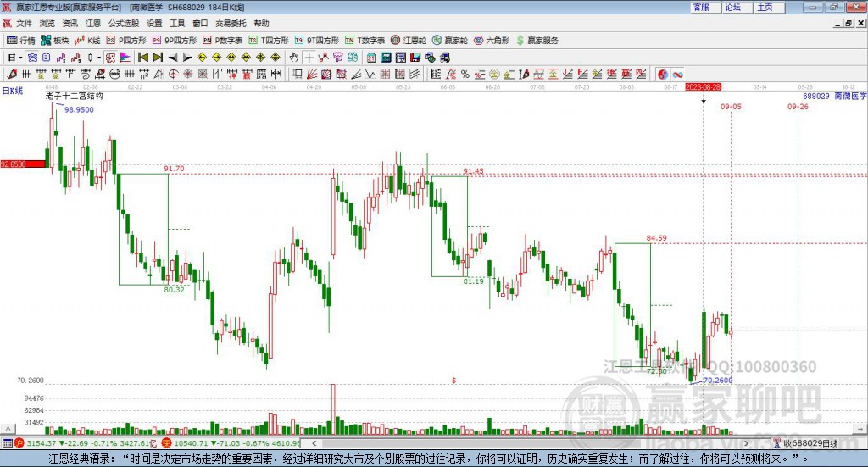The height and width of the screenshot is (467, 868).
Task: Open the 行情 market quotes view
Action: tap(21, 41)
